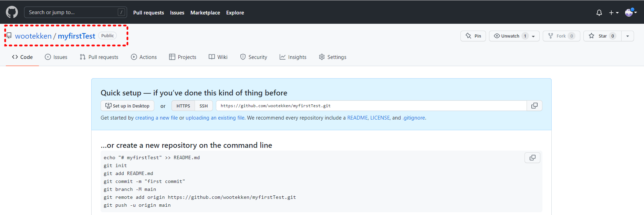This screenshot has height=215, width=644.
Task: Click the 'git push -u origin main' line
Action: [x=137, y=205]
